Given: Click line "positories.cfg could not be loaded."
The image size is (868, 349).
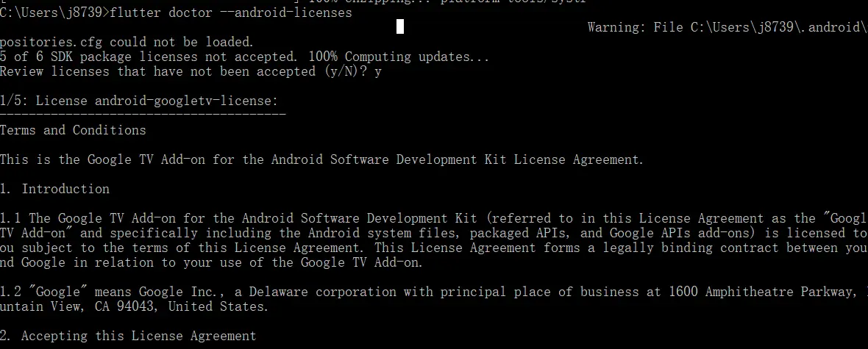Looking at the screenshot, I should 127,42.
